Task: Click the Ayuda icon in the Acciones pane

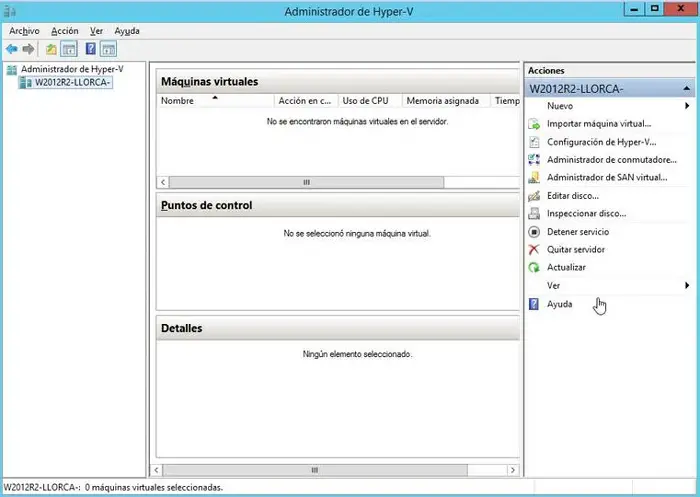Action: pyautogui.click(x=534, y=304)
